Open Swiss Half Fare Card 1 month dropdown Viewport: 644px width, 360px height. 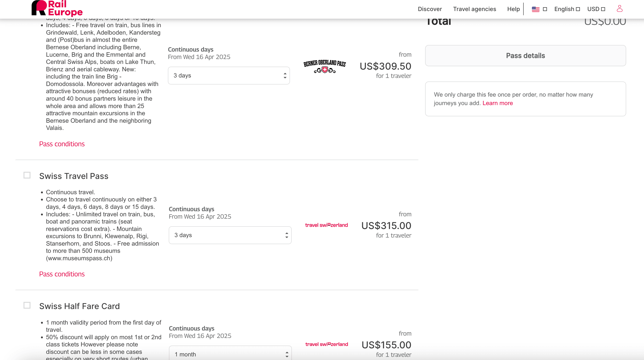point(230,354)
